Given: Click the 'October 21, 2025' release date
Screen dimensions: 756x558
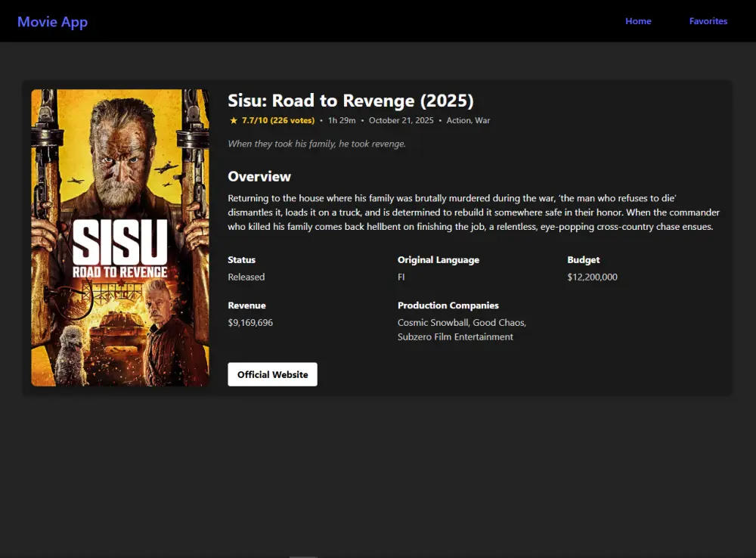Looking at the screenshot, I should pyautogui.click(x=401, y=120).
